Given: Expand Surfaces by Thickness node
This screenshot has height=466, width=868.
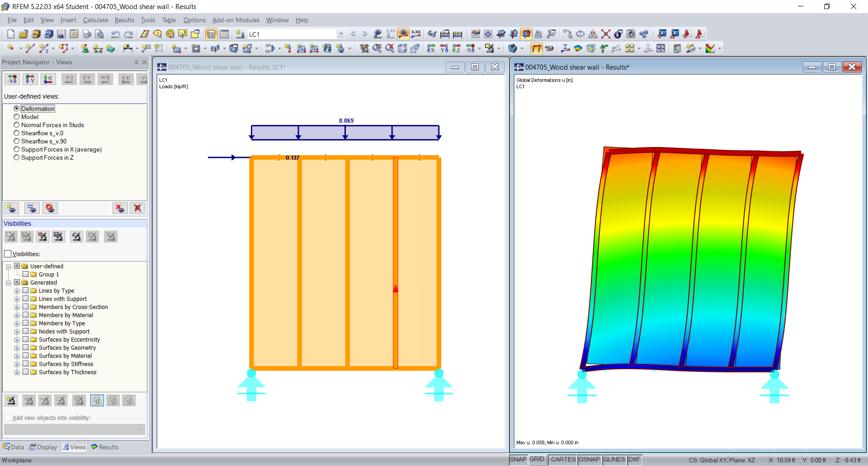Looking at the screenshot, I should 17,372.
